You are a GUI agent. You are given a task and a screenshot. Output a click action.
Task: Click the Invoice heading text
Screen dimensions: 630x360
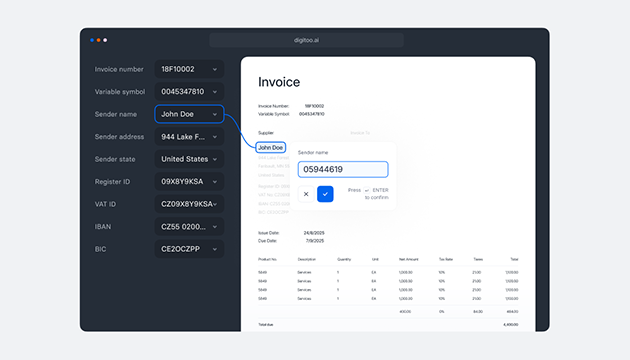279,82
